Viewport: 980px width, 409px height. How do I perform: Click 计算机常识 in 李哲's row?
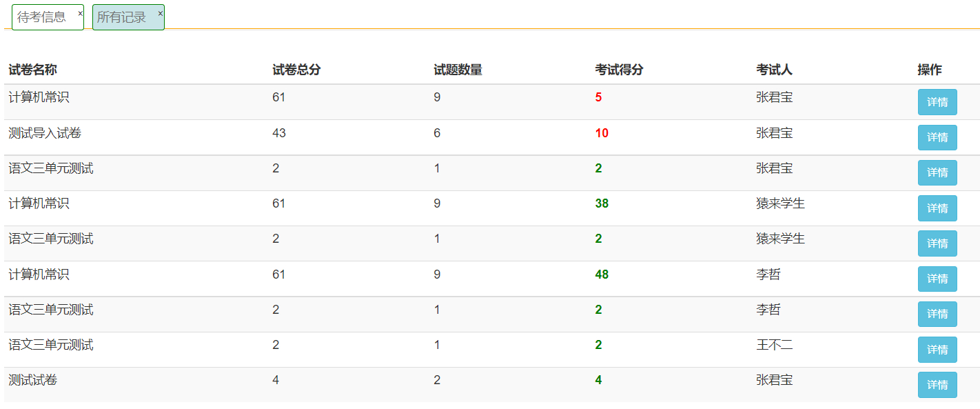(39, 275)
